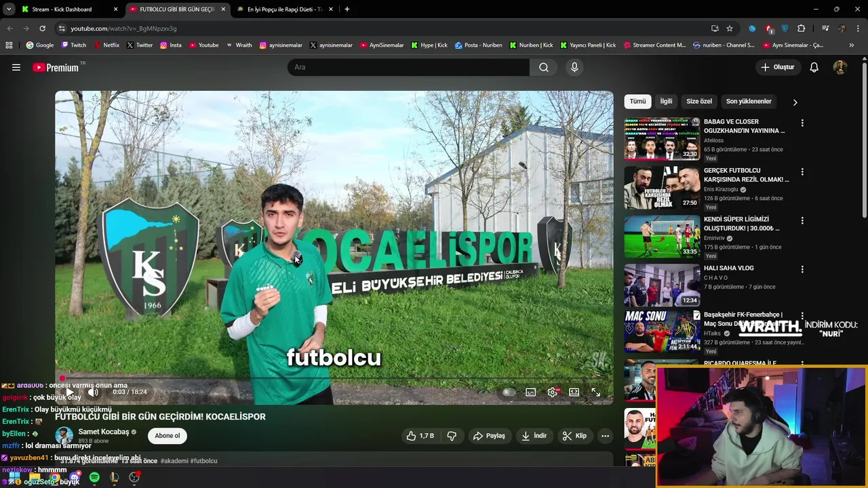Viewport: 868px width, 488px height.
Task: Go back in browser history
Action: (x=10, y=28)
